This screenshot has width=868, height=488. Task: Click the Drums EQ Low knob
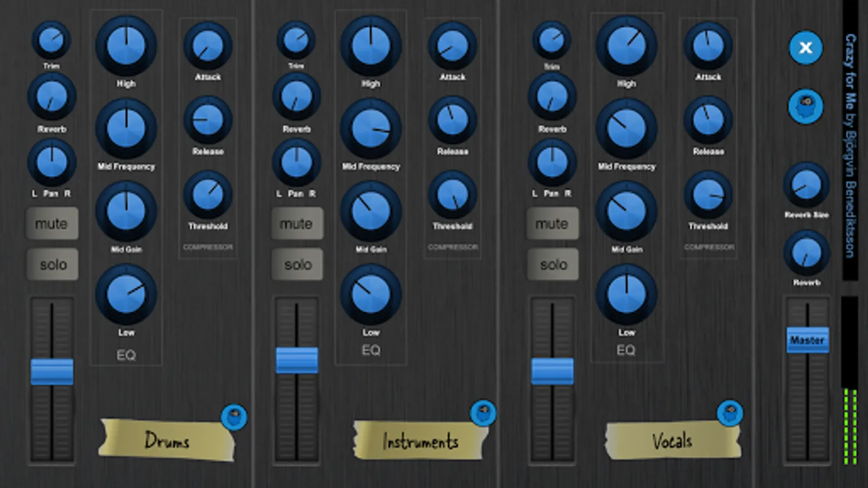[x=126, y=294]
